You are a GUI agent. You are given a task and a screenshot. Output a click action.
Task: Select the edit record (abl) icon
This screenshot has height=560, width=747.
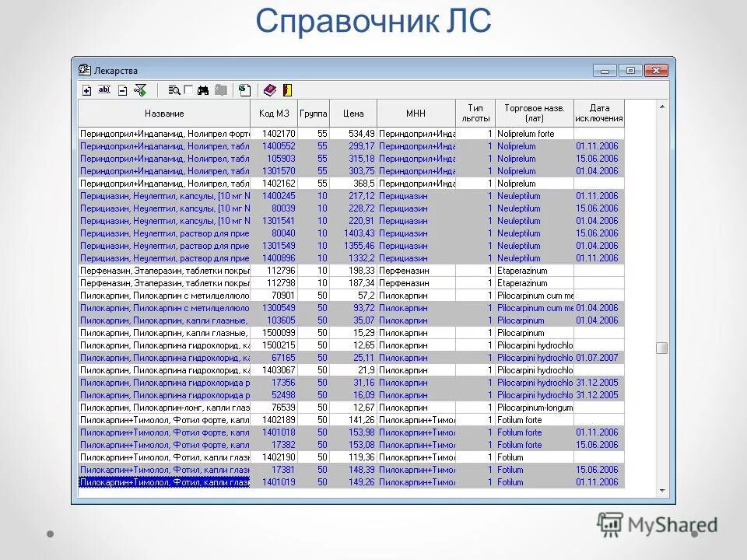point(103,89)
